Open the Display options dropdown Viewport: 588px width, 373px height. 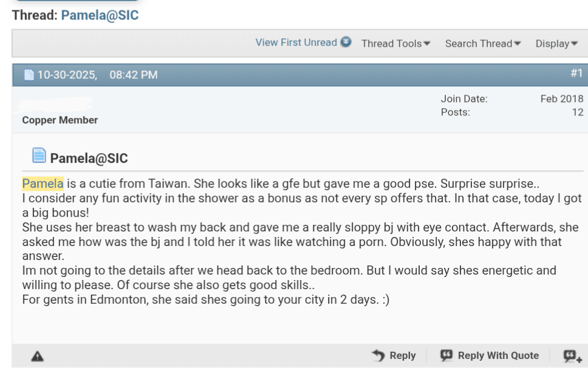click(x=556, y=44)
